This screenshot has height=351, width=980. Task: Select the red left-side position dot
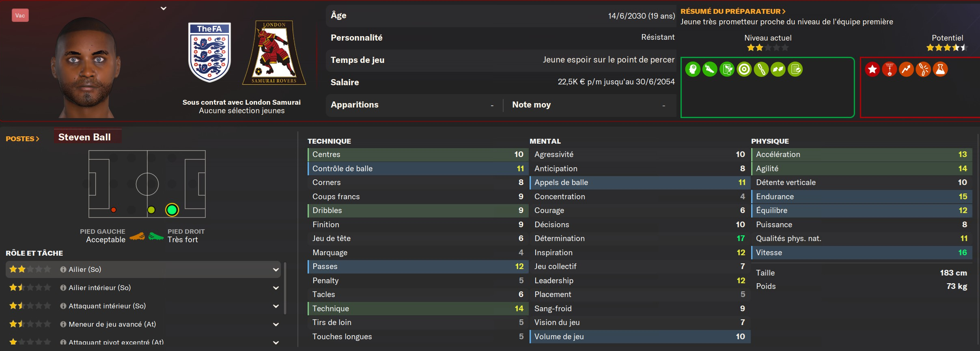[x=114, y=210]
